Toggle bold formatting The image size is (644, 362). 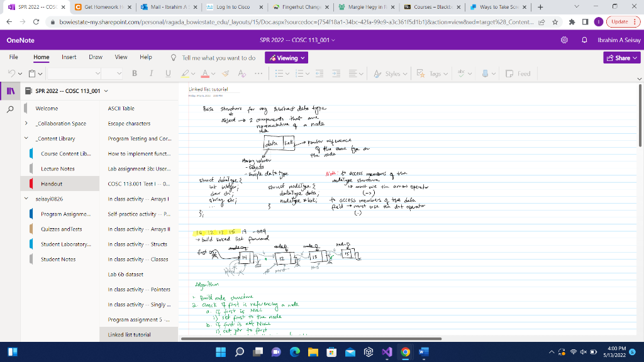(x=136, y=73)
